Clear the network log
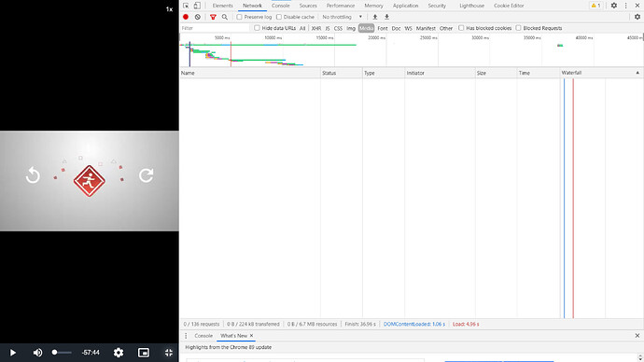The image size is (644, 362). pyautogui.click(x=198, y=17)
